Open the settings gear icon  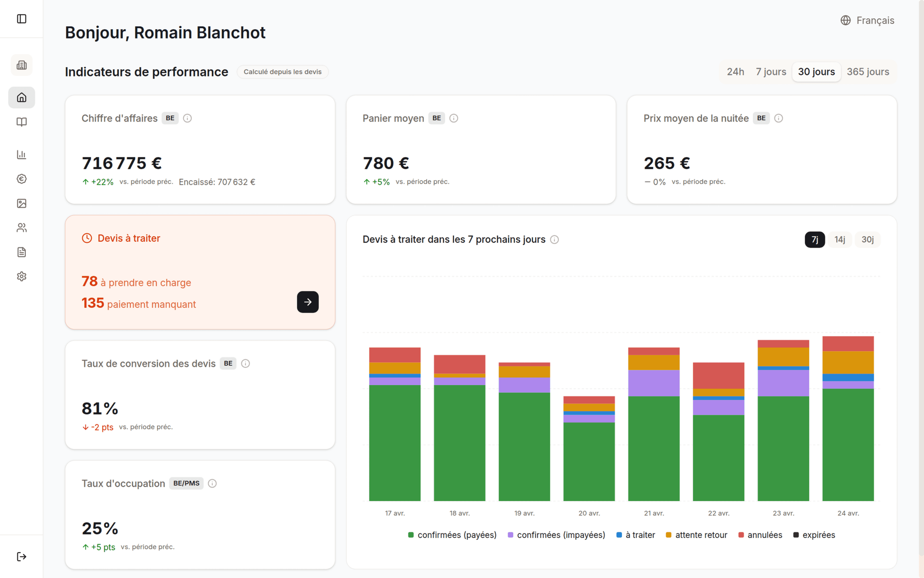22,276
